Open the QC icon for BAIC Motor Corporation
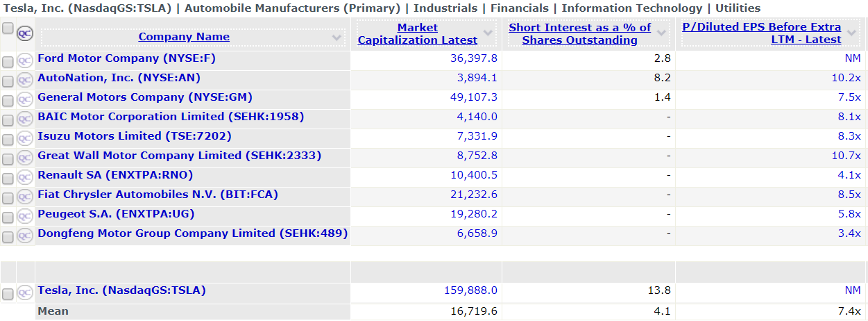The width and height of the screenshot is (868, 321). click(x=25, y=120)
